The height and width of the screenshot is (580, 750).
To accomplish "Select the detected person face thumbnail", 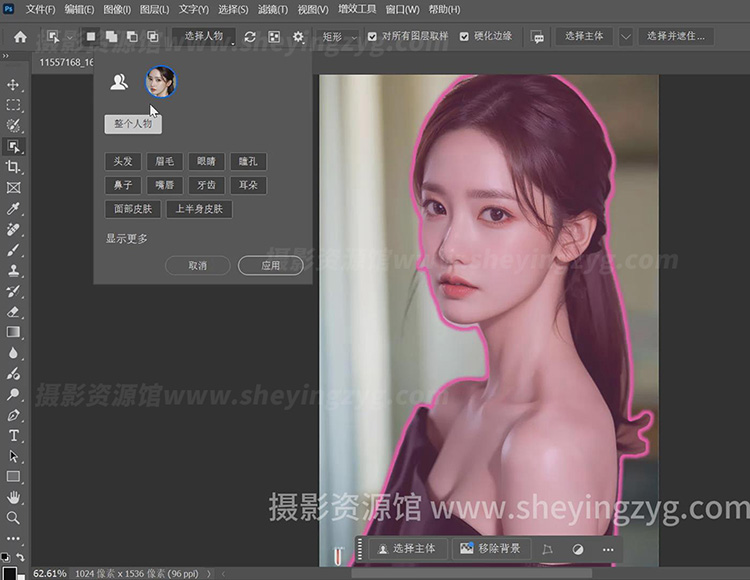I will [160, 82].
